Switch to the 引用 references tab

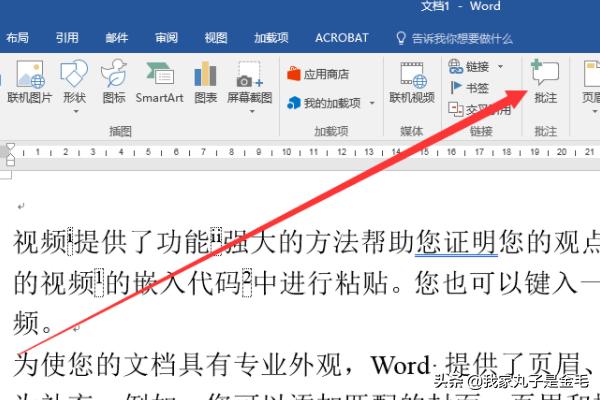click(x=67, y=38)
